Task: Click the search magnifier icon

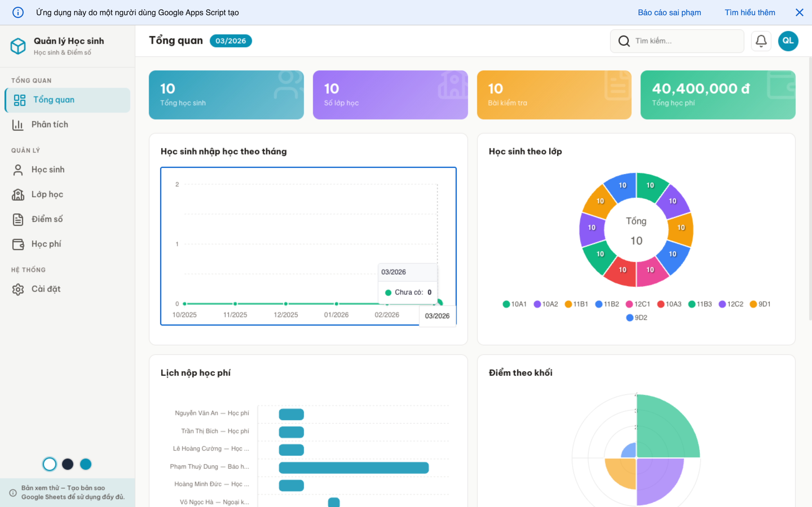Action: point(624,41)
